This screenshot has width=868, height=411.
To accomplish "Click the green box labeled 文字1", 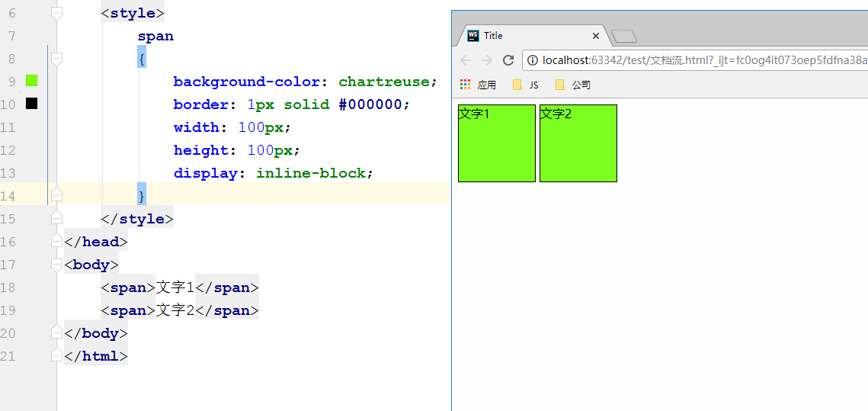I will [x=497, y=143].
